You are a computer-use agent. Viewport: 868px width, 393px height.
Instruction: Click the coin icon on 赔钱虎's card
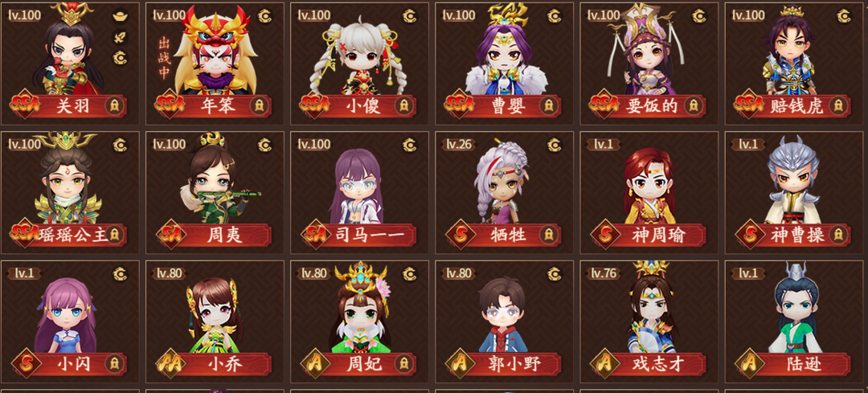(x=844, y=16)
